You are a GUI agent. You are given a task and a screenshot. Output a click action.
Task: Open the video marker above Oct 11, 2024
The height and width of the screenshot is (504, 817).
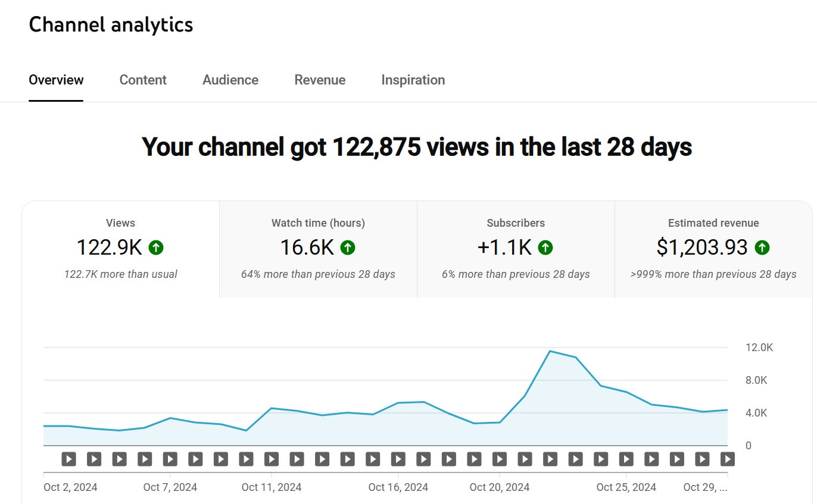(x=272, y=459)
